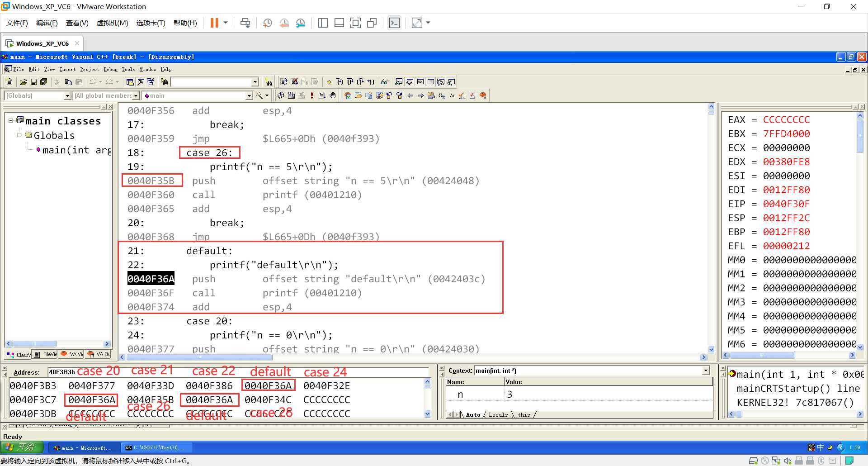Image resolution: width=868 pixels, height=466 pixels.
Task: Click the Restart debugger icon
Action: click(283, 82)
